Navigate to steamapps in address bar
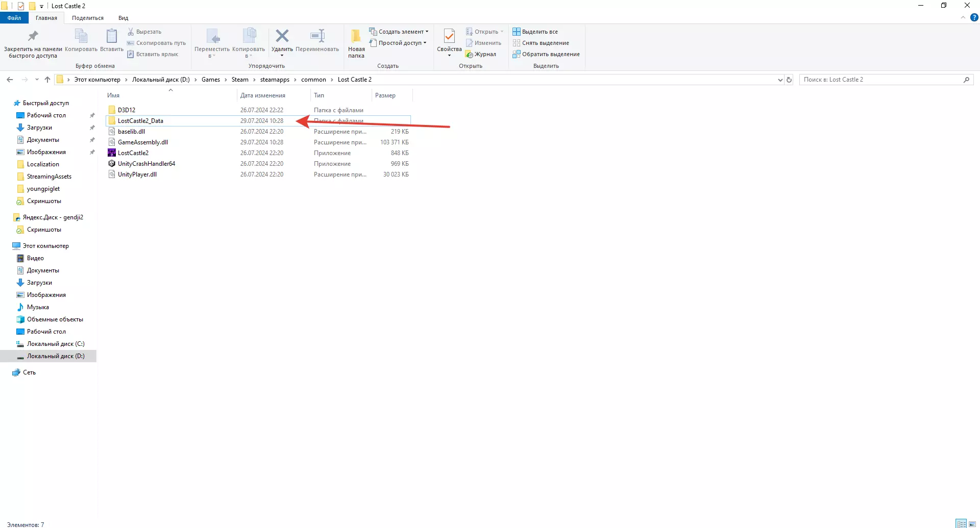 point(275,80)
